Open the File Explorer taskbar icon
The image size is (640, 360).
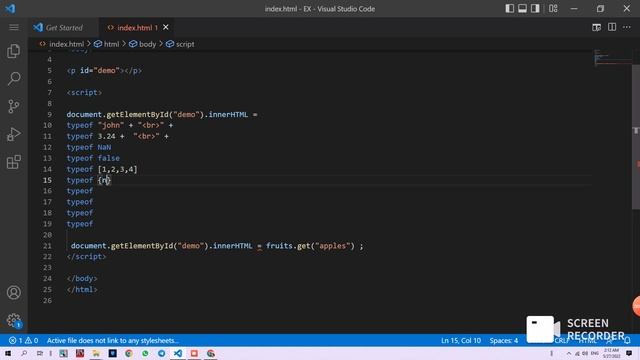pyautogui.click(x=96, y=353)
